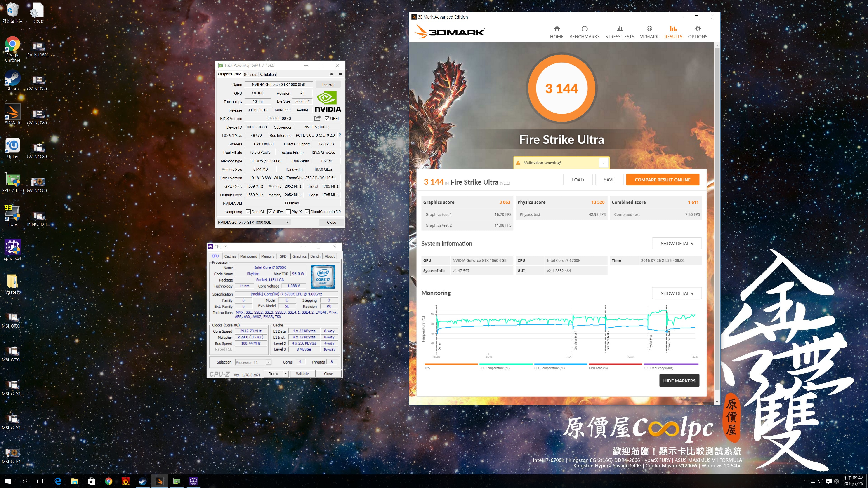Click the validation warning help question mark
The height and width of the screenshot is (488, 868).
(x=604, y=163)
